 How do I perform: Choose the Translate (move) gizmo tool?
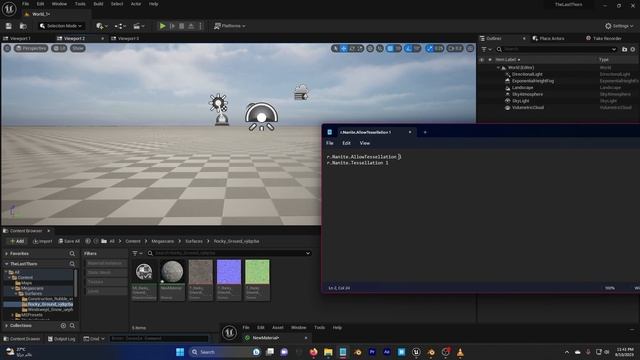click(344, 49)
